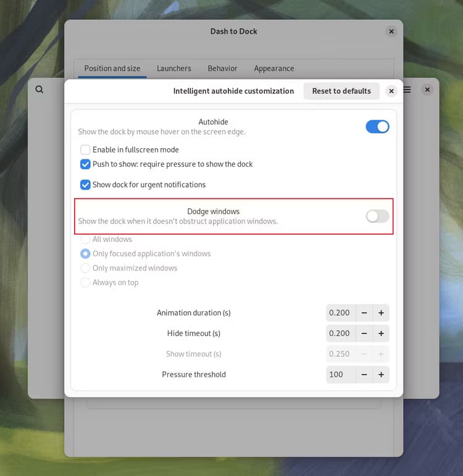Image resolution: width=463 pixels, height=476 pixels.
Task: Click the Hide timeout (s) label
Action: (x=194, y=333)
